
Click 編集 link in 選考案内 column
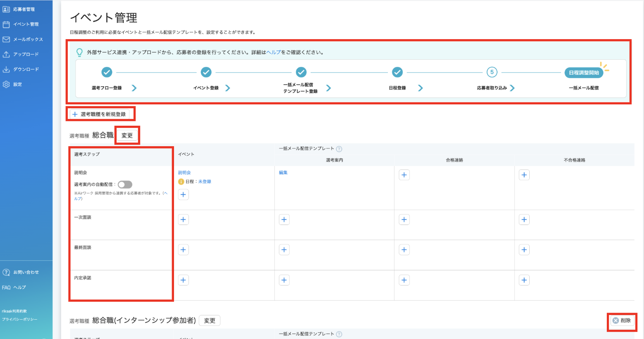283,173
